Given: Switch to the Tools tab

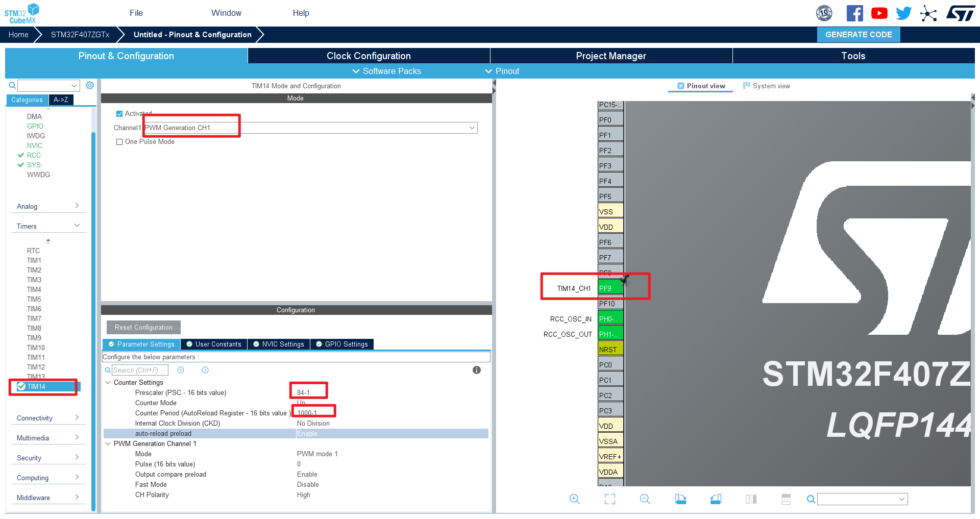Looking at the screenshot, I should pyautogui.click(x=853, y=56).
